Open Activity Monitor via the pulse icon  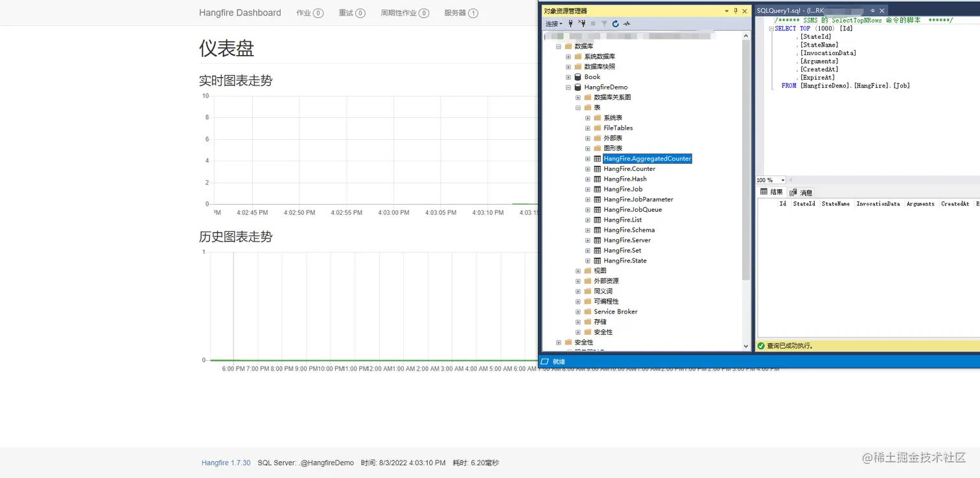(627, 24)
